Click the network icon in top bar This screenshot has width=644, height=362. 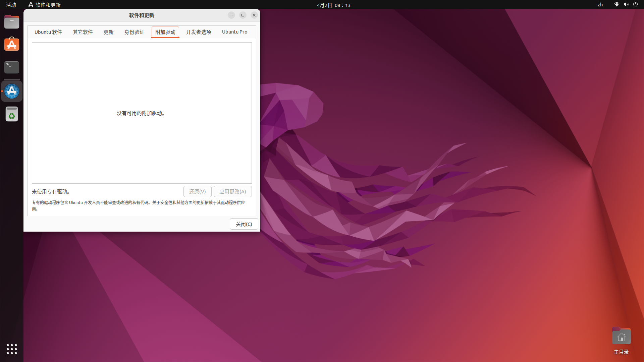(616, 5)
